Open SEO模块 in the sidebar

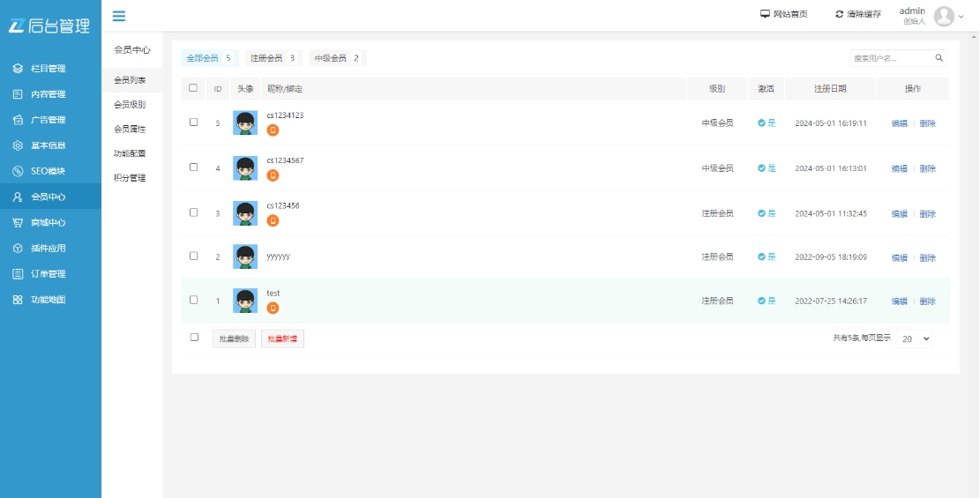48,171
